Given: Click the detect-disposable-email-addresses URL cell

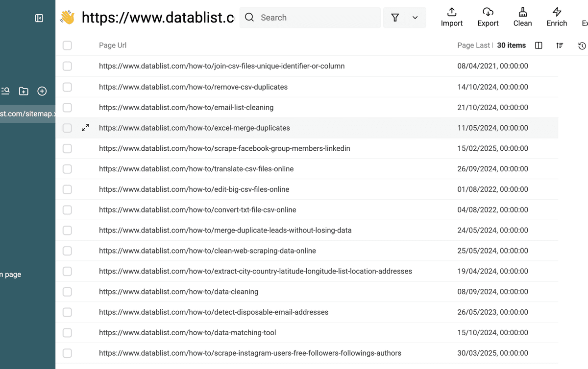Looking at the screenshot, I should pos(214,312).
